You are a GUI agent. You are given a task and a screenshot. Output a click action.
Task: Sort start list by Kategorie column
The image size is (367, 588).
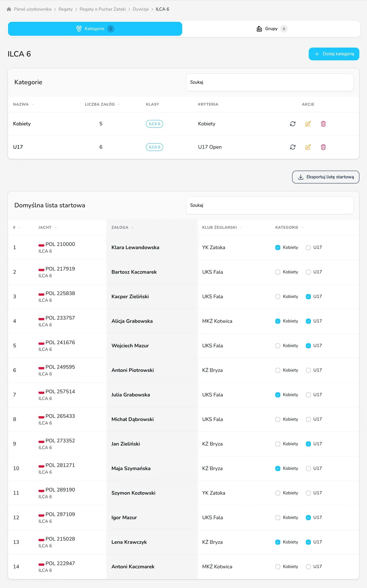click(289, 227)
